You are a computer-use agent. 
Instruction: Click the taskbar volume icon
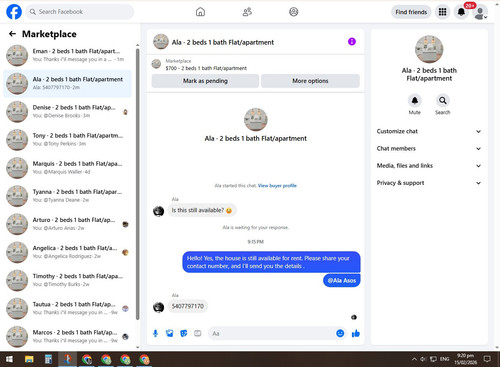(423, 359)
